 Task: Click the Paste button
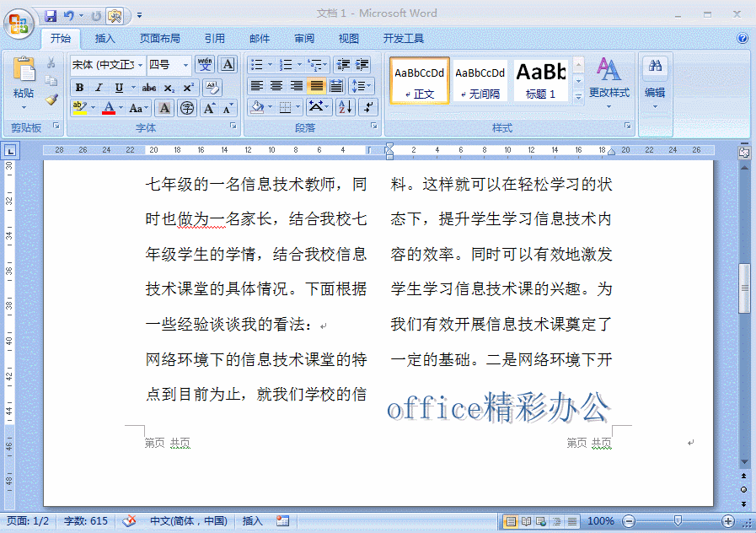pyautogui.click(x=24, y=82)
